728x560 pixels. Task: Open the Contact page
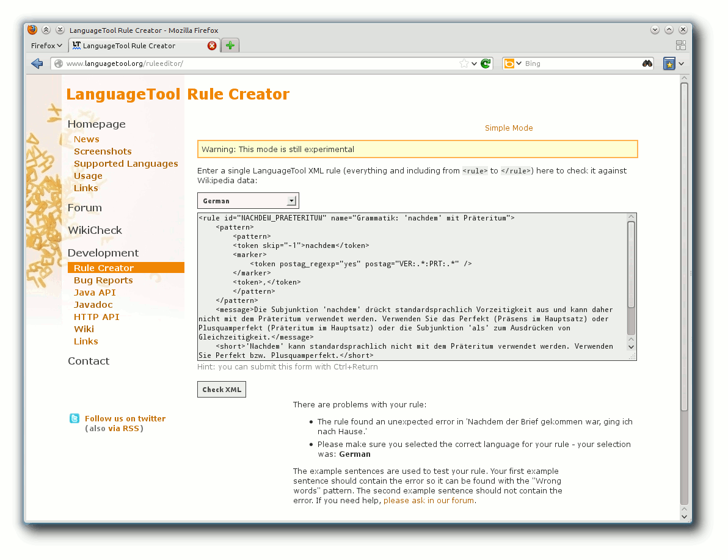89,361
